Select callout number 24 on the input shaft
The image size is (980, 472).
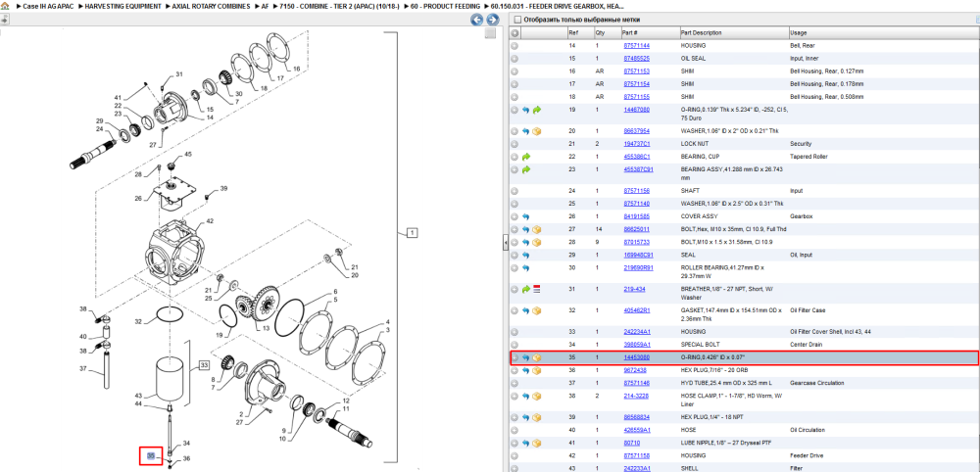tap(99, 129)
